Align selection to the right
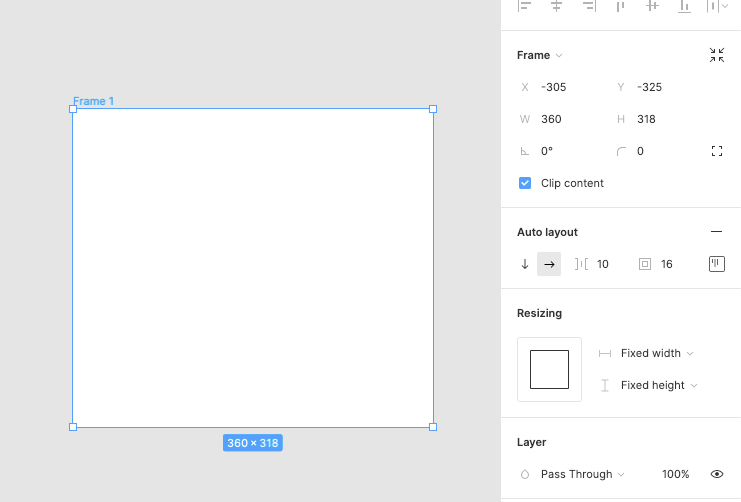 pyautogui.click(x=589, y=6)
